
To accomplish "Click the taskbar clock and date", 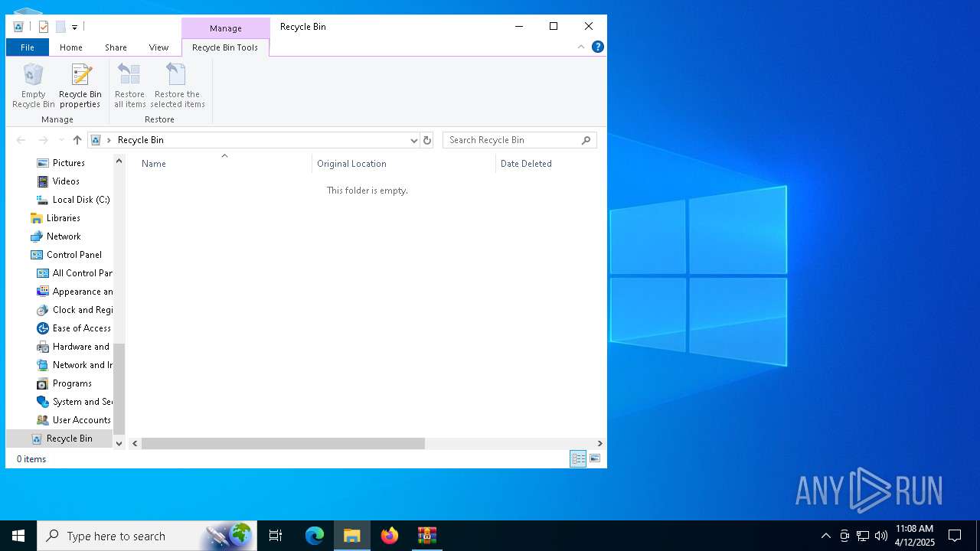I will click(x=914, y=536).
